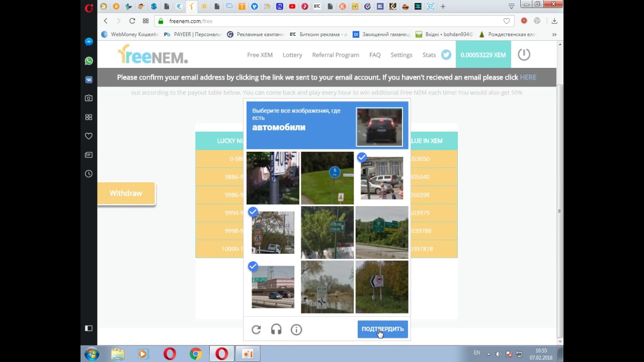Viewport: 644px width, 362px height.
Task: Select the arrow sign autumn trees tile
Action: (x=382, y=287)
